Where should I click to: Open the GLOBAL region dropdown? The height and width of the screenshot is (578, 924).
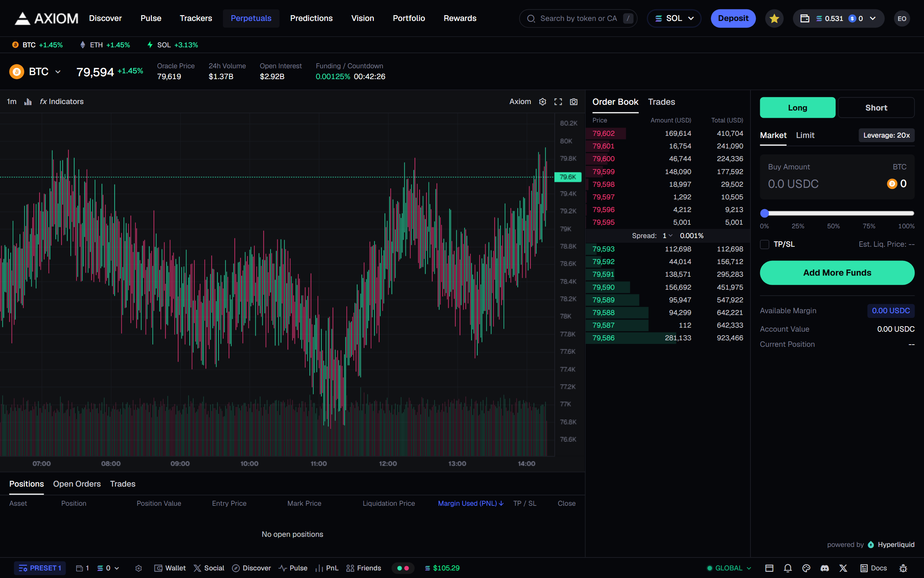pos(729,568)
